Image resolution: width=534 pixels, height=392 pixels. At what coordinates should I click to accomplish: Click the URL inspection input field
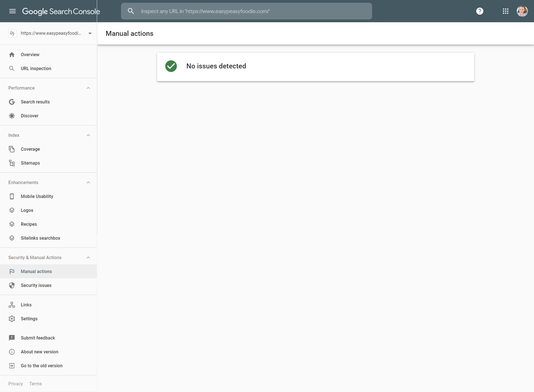coord(246,11)
